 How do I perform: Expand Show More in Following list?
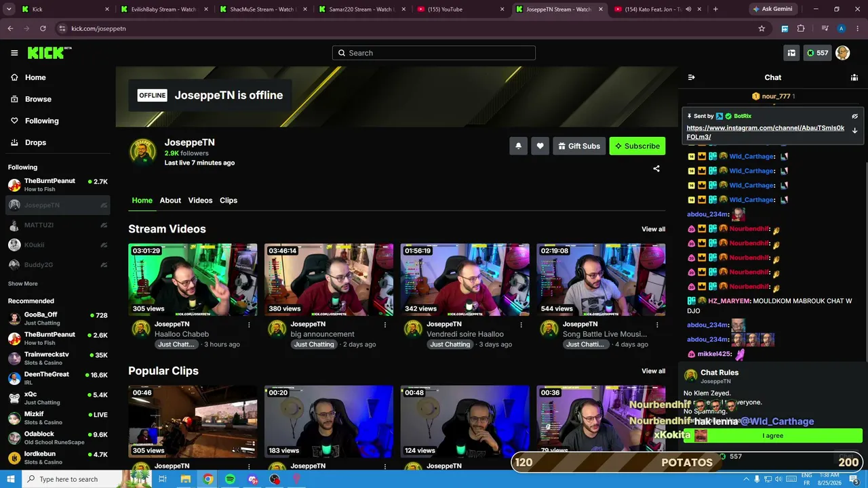23,283
